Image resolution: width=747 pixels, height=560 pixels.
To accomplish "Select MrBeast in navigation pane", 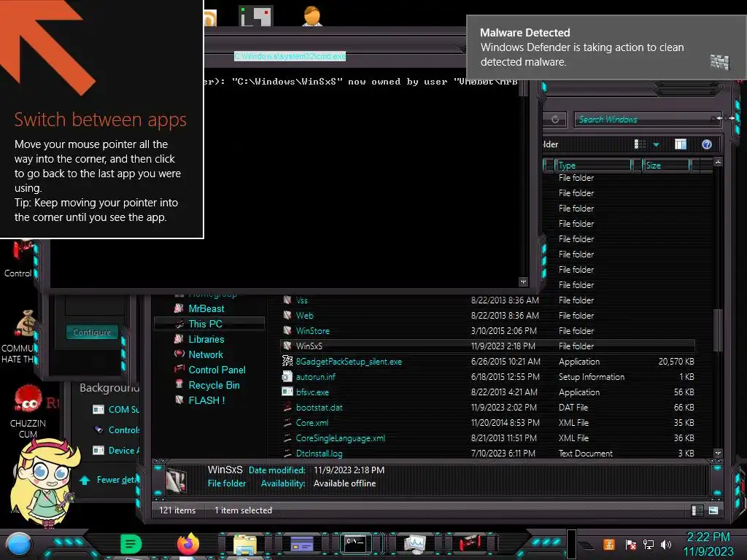I will tap(206, 308).
